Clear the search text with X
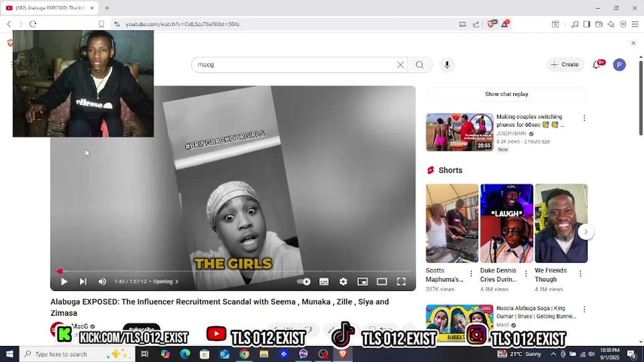This screenshot has width=644, height=362. [x=400, y=64]
